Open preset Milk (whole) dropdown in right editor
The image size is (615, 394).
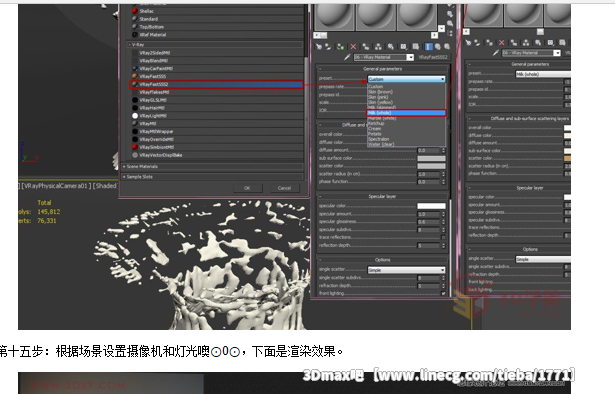click(x=543, y=74)
